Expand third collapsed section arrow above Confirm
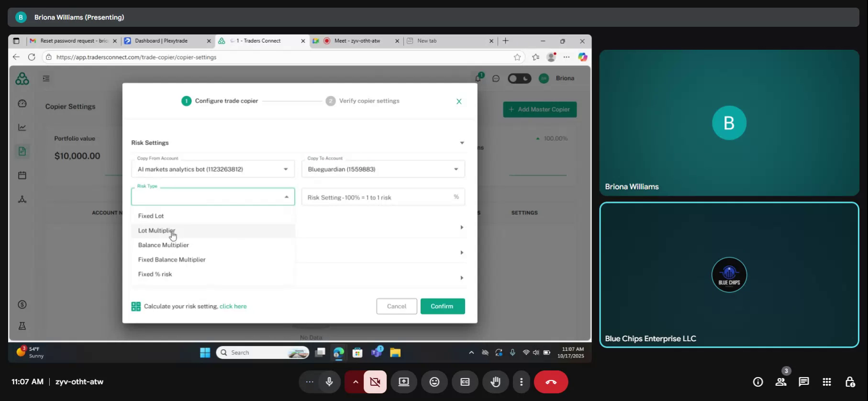Image resolution: width=868 pixels, height=401 pixels. tap(462, 278)
